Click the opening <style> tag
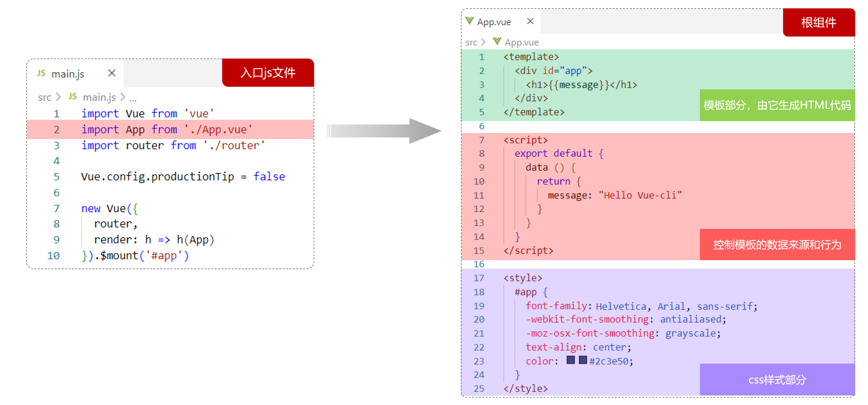Screen dimensions: 868x405 [x=523, y=278]
